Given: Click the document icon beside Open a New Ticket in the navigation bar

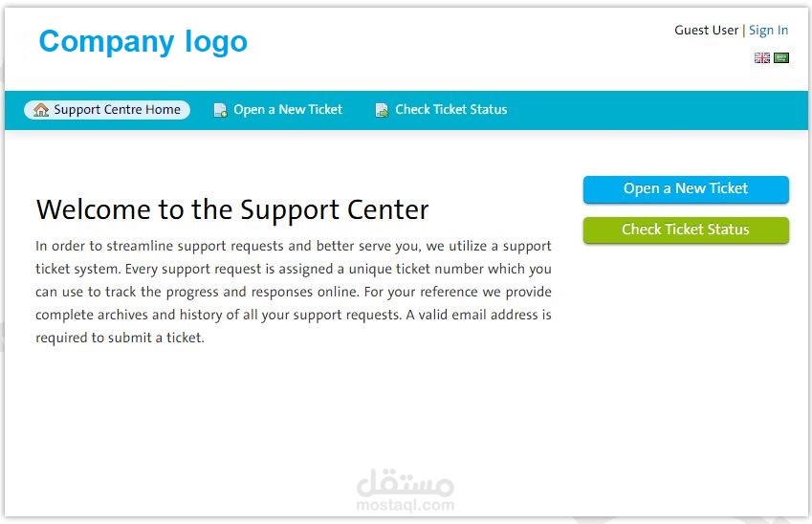Looking at the screenshot, I should [x=221, y=110].
